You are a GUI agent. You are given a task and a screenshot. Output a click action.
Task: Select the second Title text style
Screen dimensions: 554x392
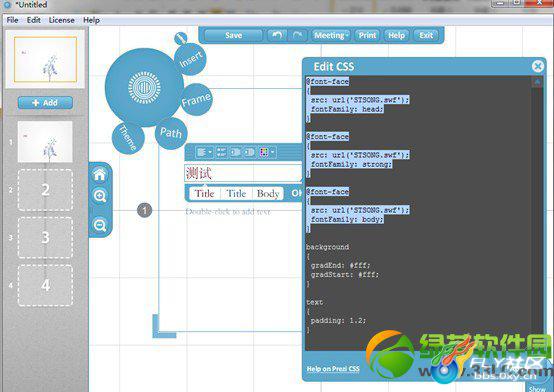(236, 193)
